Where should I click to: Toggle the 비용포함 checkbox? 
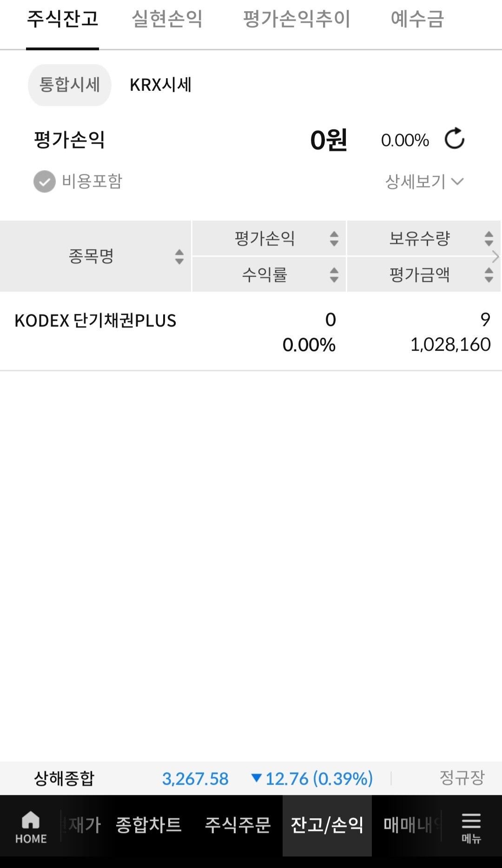click(45, 181)
